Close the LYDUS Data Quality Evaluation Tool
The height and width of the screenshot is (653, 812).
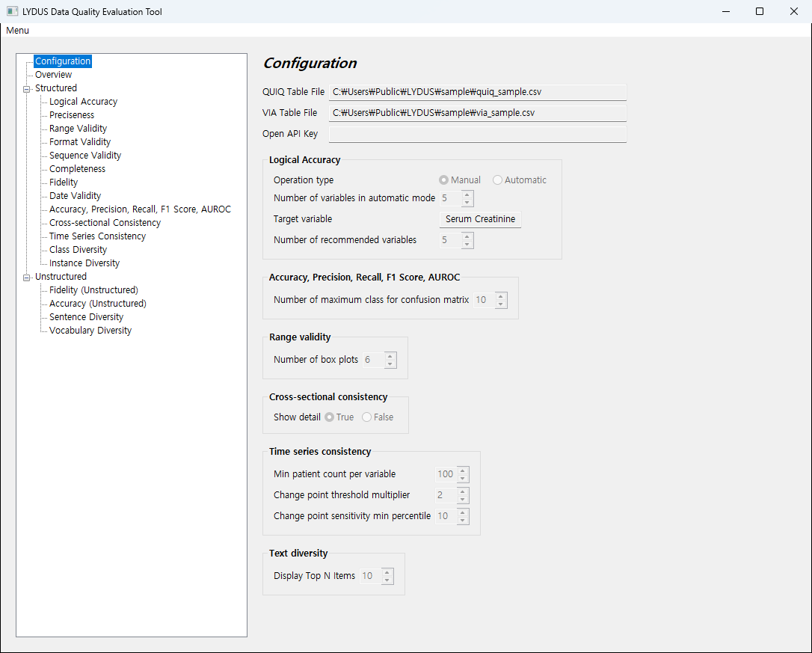point(794,11)
